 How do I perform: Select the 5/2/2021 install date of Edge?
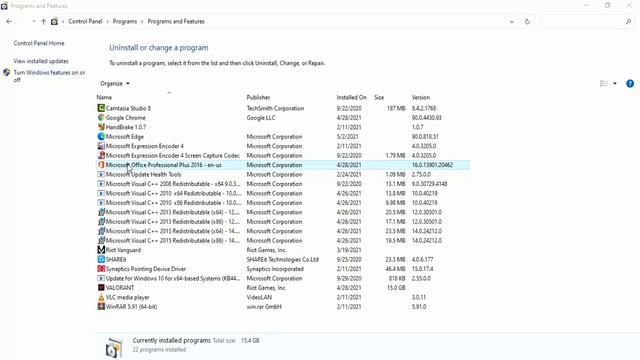(x=347, y=136)
